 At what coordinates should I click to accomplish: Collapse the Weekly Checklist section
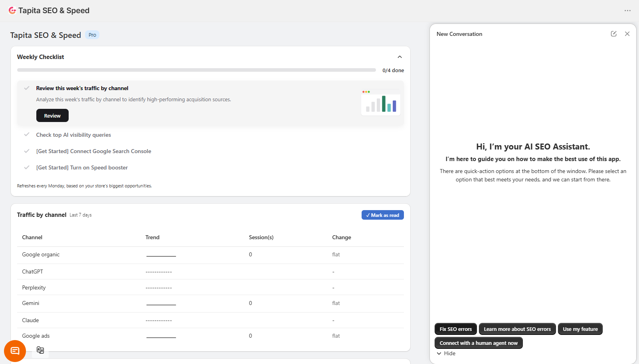(x=400, y=57)
